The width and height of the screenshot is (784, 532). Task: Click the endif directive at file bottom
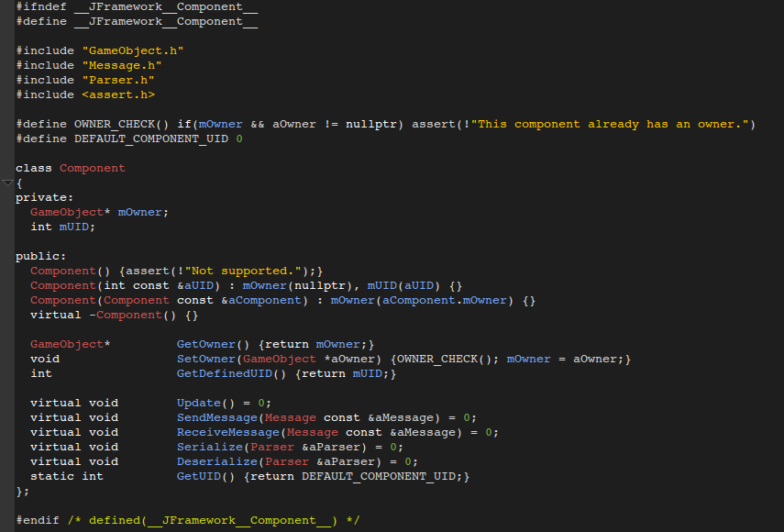(x=35, y=520)
